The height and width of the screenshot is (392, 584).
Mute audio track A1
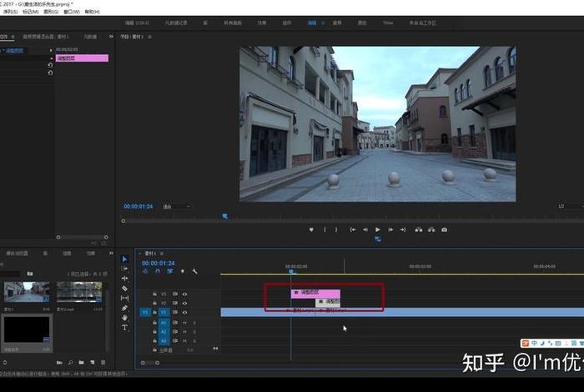pos(184,322)
